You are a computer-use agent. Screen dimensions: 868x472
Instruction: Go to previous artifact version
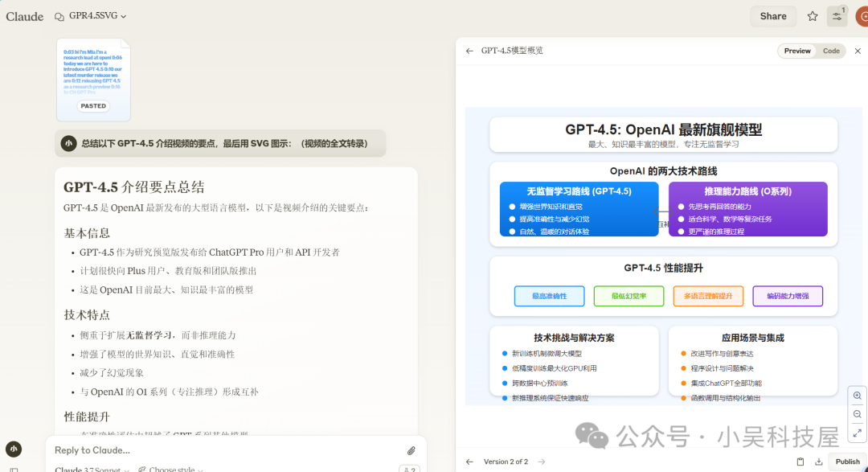469,462
